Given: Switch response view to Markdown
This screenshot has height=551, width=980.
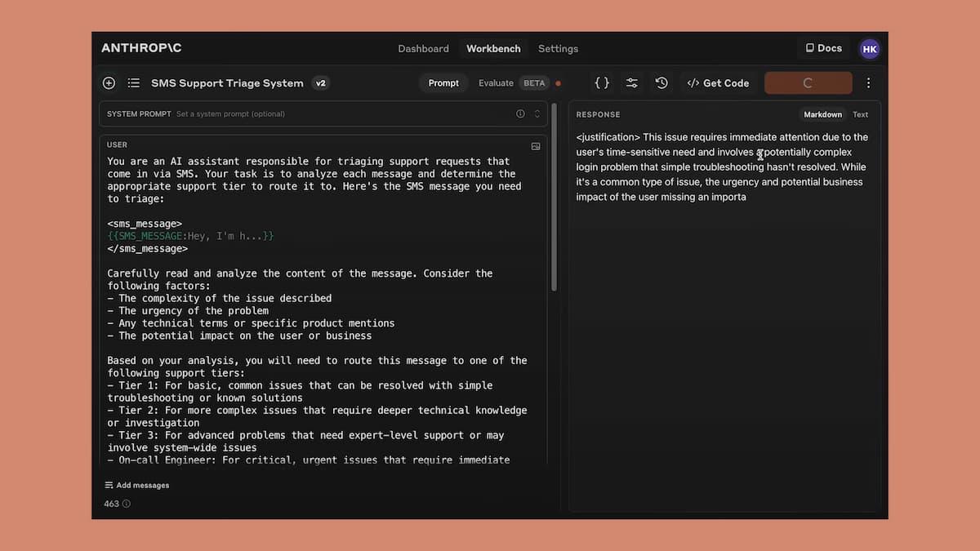Looking at the screenshot, I should pos(822,115).
